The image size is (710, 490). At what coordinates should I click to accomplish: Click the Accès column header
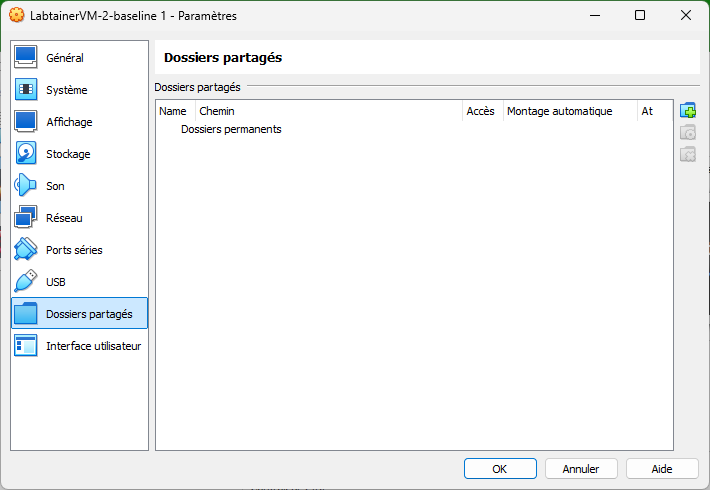pyautogui.click(x=480, y=111)
